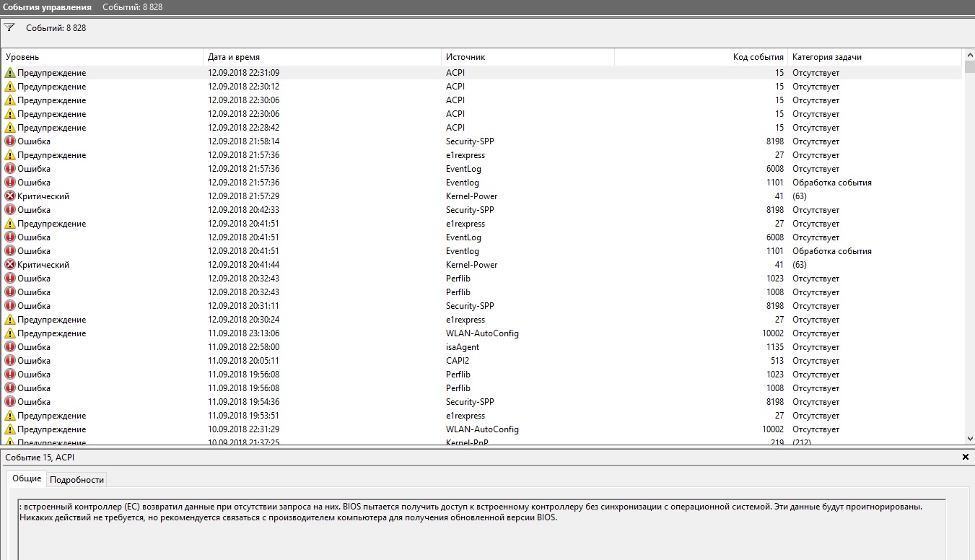This screenshot has width=975, height=560.
Task: Close the Событие 15, ACPI details pane
Action: (x=966, y=457)
